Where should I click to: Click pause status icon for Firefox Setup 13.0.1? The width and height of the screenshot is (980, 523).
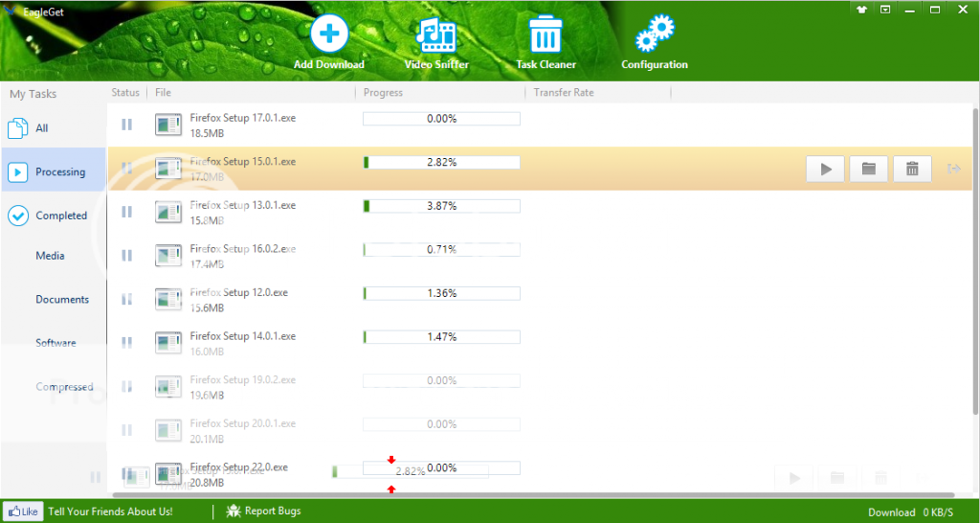coord(127,212)
